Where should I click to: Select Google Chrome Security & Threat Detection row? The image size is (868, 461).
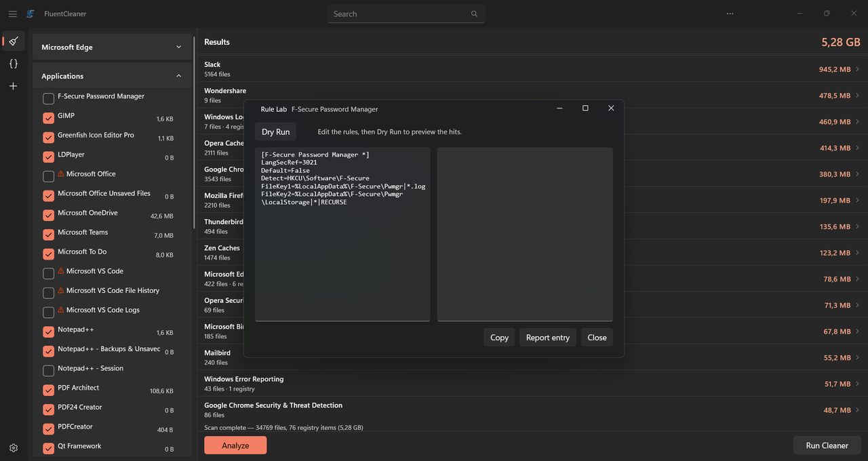pos(532,410)
